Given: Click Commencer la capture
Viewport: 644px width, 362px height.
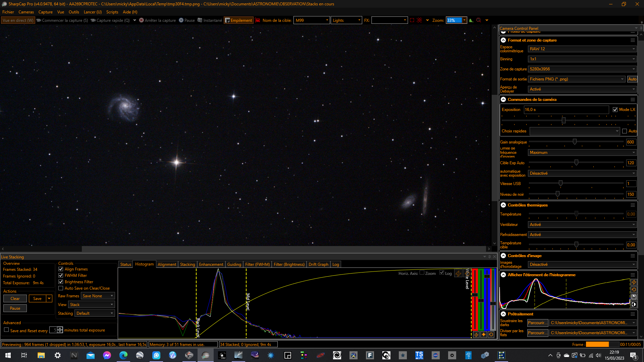Looking at the screenshot, I should pyautogui.click(x=62, y=20).
